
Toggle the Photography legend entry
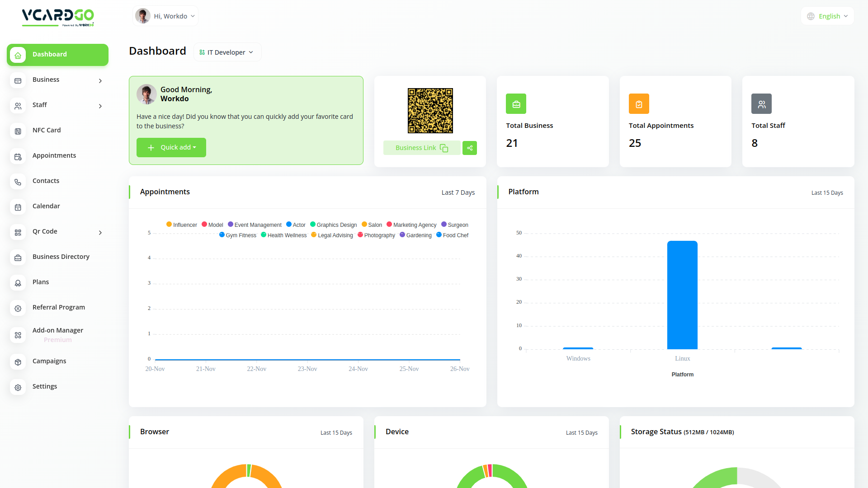coord(376,235)
